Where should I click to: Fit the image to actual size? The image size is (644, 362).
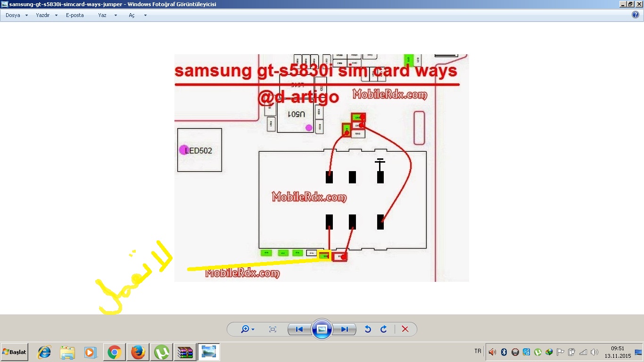pyautogui.click(x=272, y=329)
